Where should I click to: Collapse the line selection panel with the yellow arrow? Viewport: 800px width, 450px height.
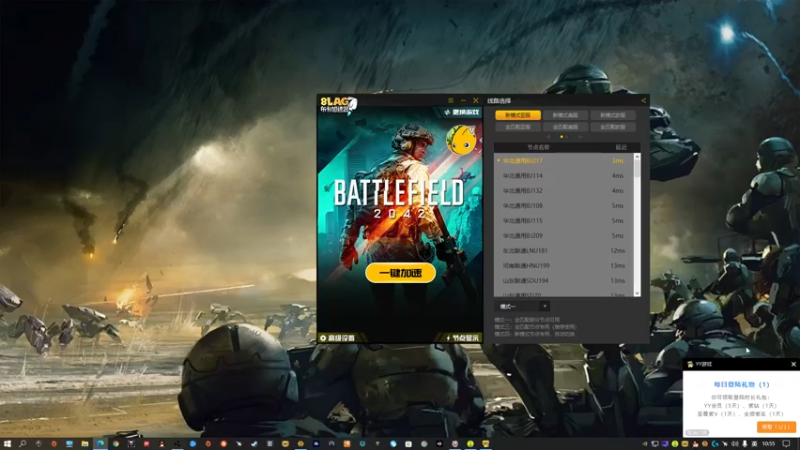(643, 101)
